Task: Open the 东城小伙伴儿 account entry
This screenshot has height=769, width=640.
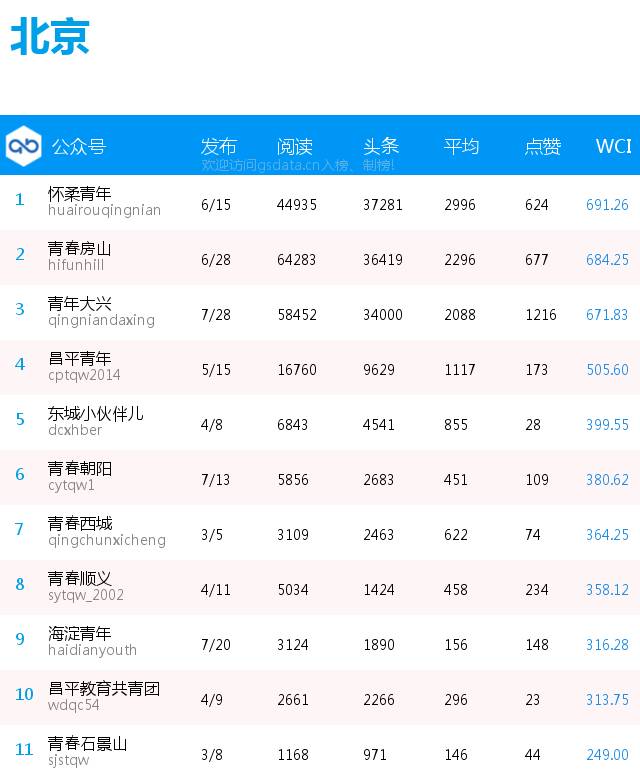Action: (x=96, y=421)
